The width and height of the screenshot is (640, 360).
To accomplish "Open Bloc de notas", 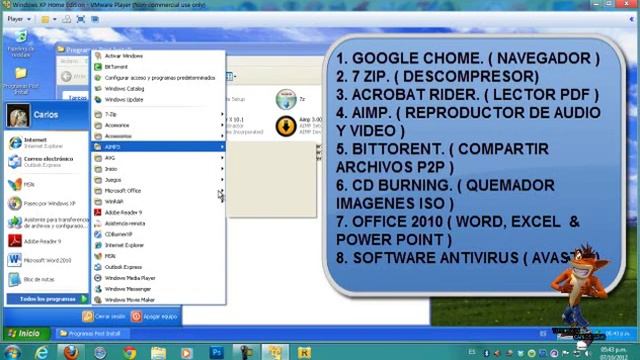I will [x=31, y=279].
